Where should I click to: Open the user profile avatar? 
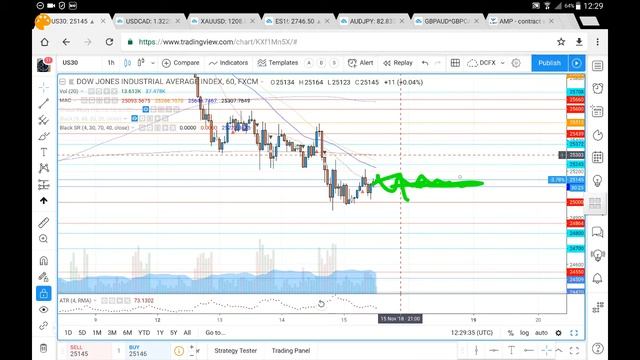(x=44, y=65)
